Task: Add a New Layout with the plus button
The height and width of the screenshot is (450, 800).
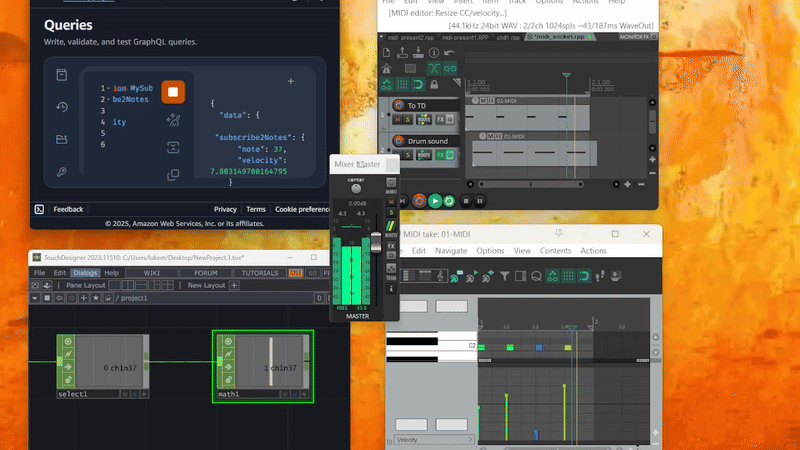Action: [x=234, y=285]
